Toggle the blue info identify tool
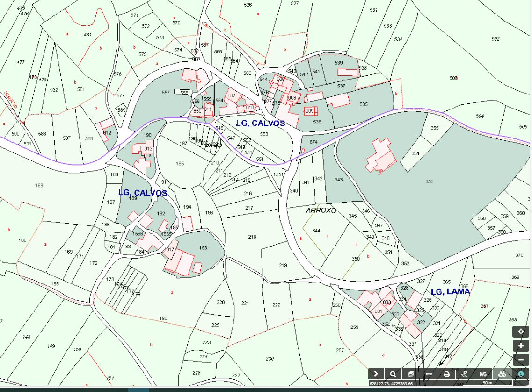The width and height of the screenshot is (532, 392). [x=521, y=374]
